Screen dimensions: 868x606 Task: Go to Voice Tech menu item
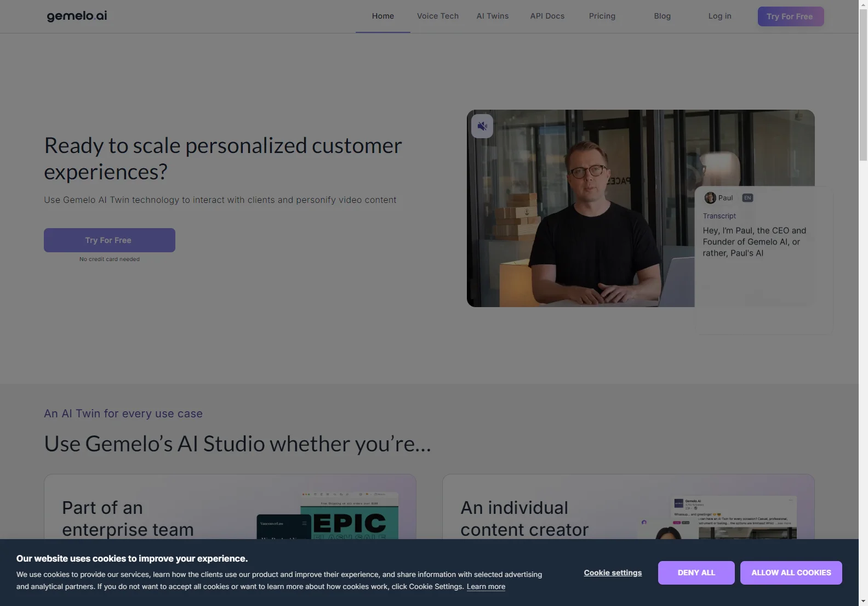coord(438,16)
